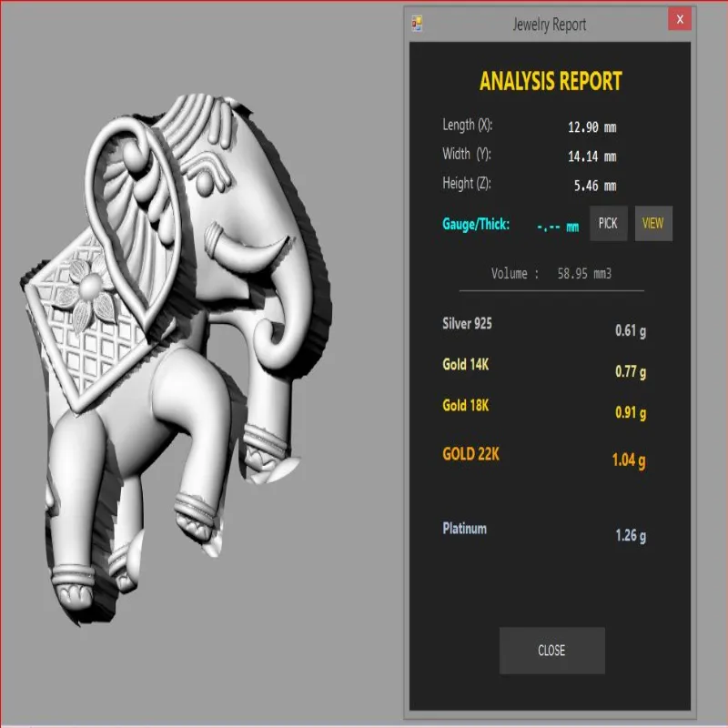Select the Height (Z) label
728x728 pixels.
tap(467, 184)
